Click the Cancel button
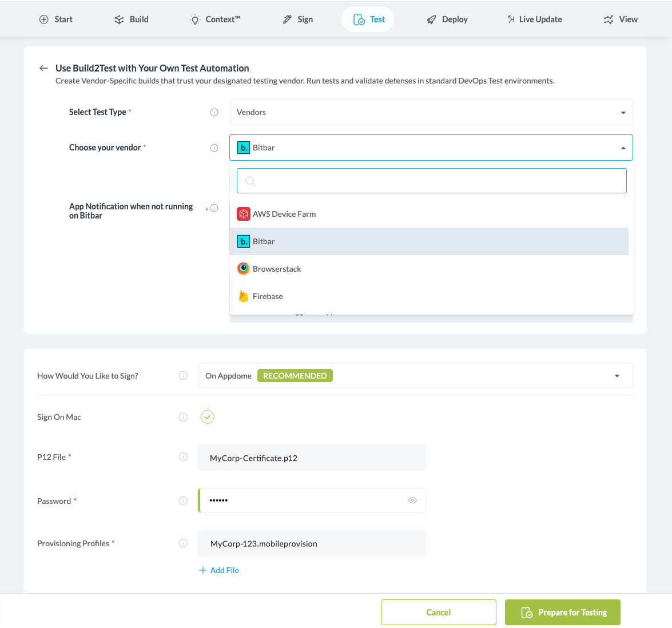Viewport: 672px width, 628px height. click(439, 612)
